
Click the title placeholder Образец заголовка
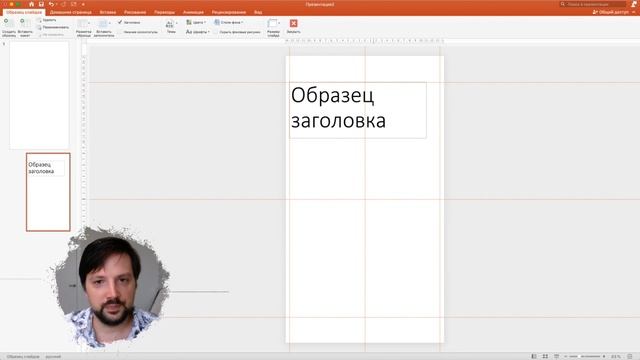[x=358, y=110]
